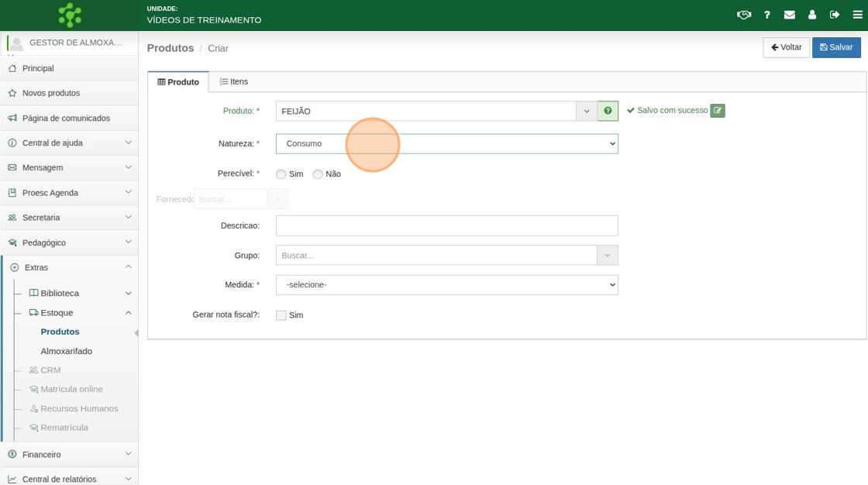Select Não for Perecível
The width and height of the screenshot is (868, 485).
pos(318,174)
